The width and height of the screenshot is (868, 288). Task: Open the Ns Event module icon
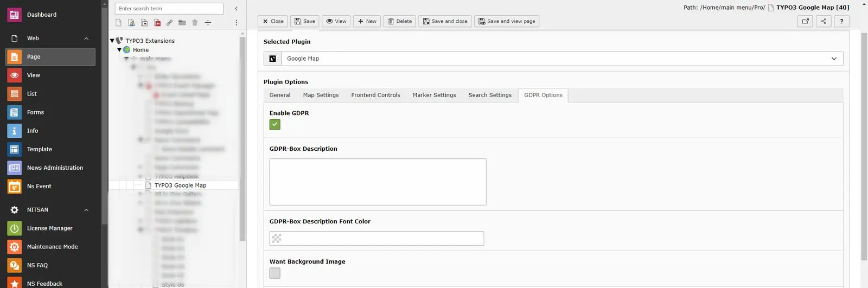tap(14, 186)
